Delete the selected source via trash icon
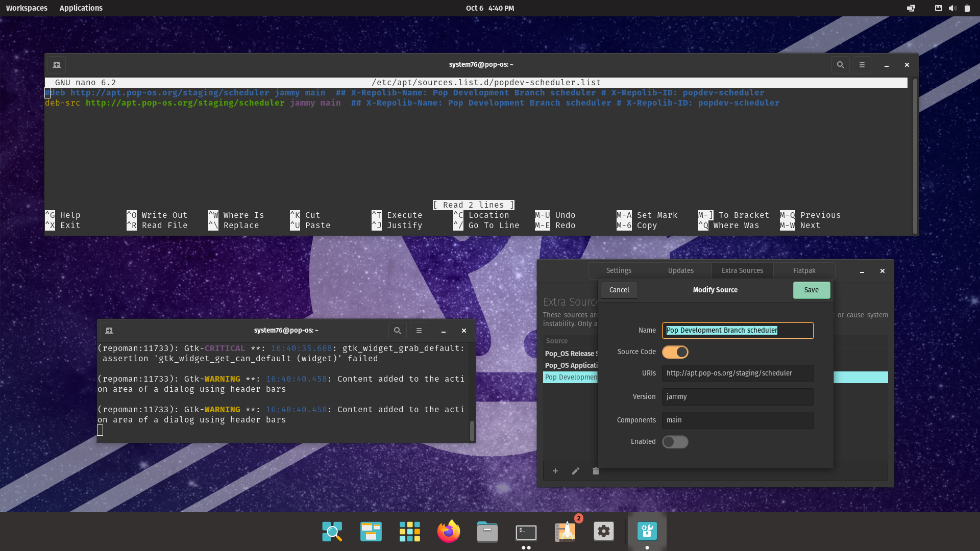This screenshot has width=980, height=551. click(596, 471)
